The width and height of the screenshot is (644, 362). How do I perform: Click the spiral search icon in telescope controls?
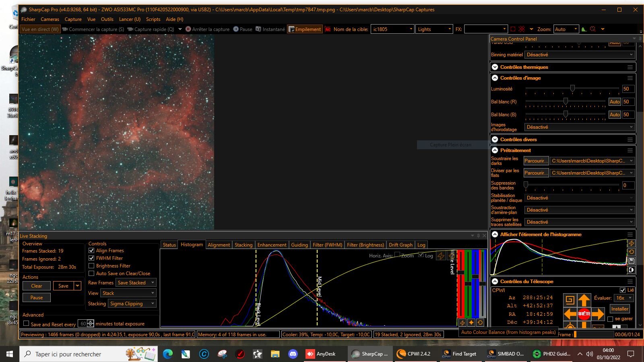[570, 300]
